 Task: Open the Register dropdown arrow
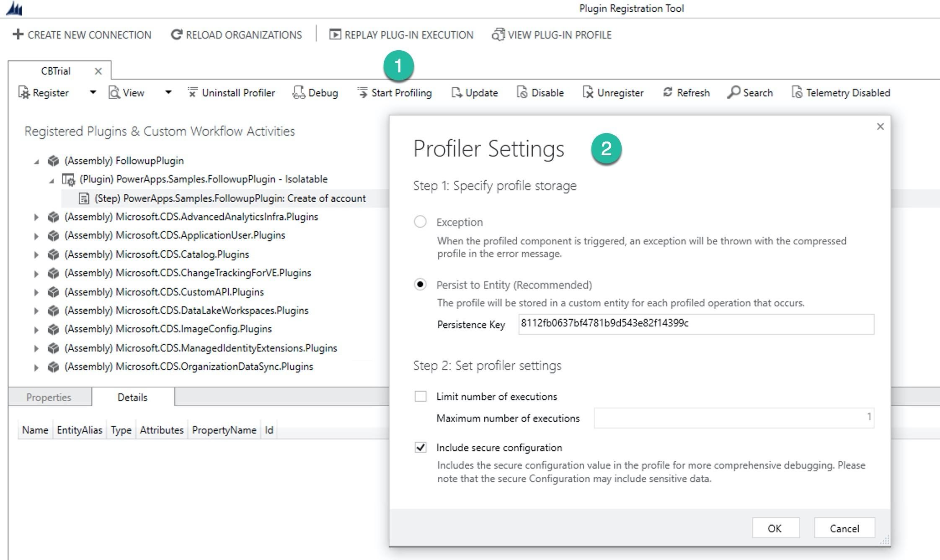click(x=93, y=92)
